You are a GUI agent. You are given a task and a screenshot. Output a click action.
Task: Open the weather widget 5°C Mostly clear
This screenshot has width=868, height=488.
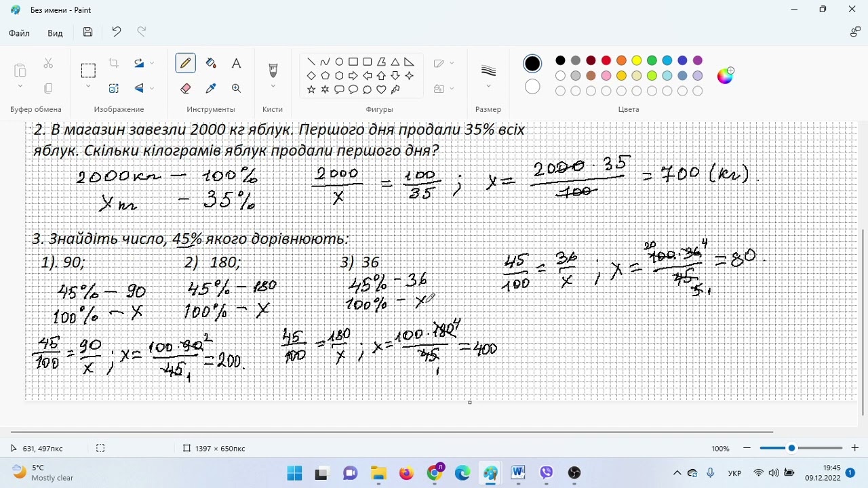(43, 472)
